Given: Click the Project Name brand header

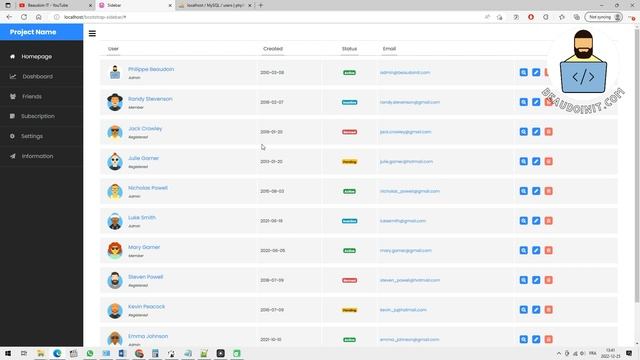Looking at the screenshot, I should pyautogui.click(x=33, y=32).
